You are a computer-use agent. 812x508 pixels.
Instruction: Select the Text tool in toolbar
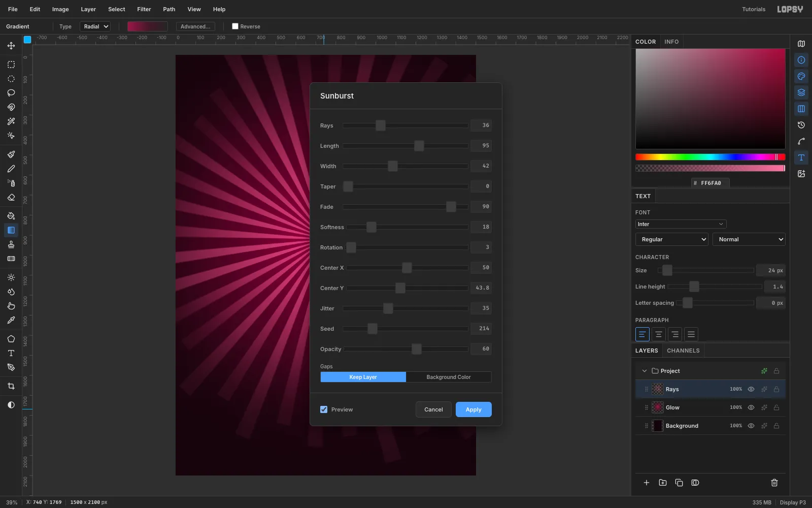point(11,353)
